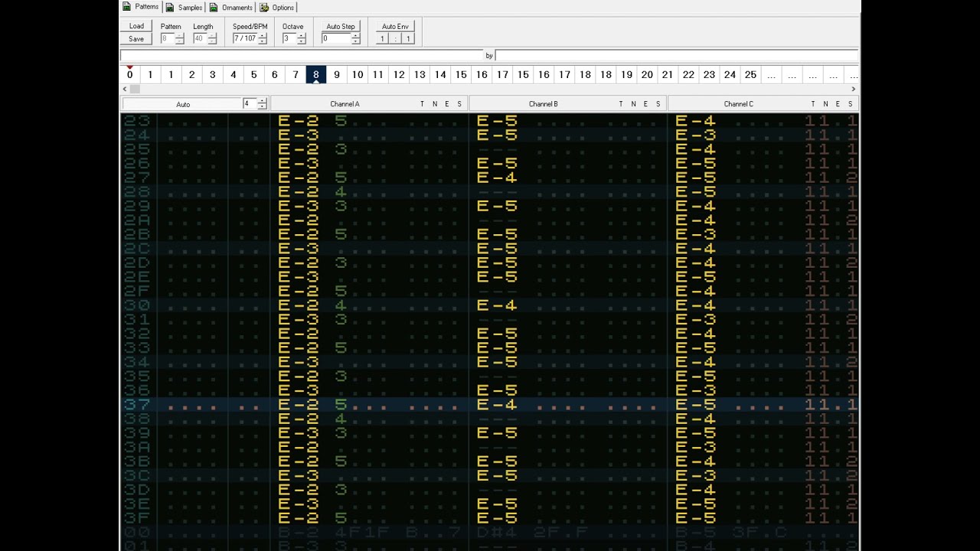Click row 23 Channel A note E-2
Image resolution: width=980 pixels, height=551 pixels.
coord(299,121)
